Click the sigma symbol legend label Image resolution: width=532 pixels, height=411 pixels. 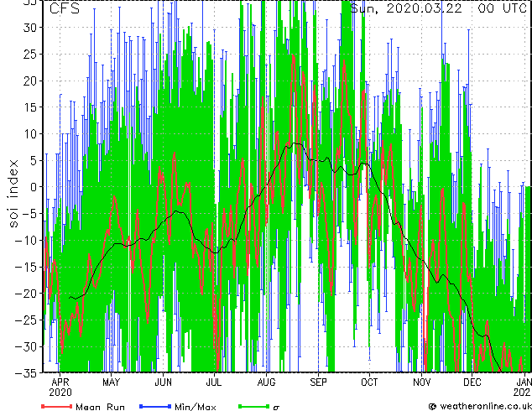point(276,407)
